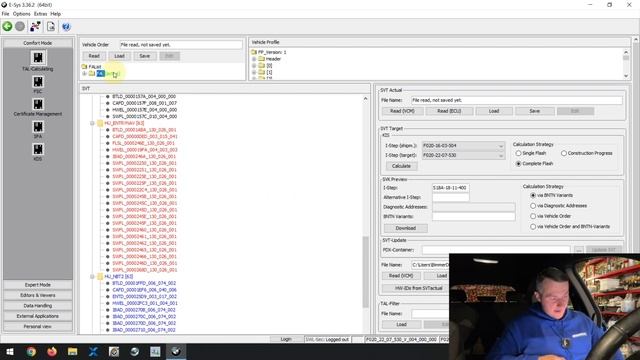Click the Download button in SVK Preview
The image size is (640, 360).
point(406,228)
